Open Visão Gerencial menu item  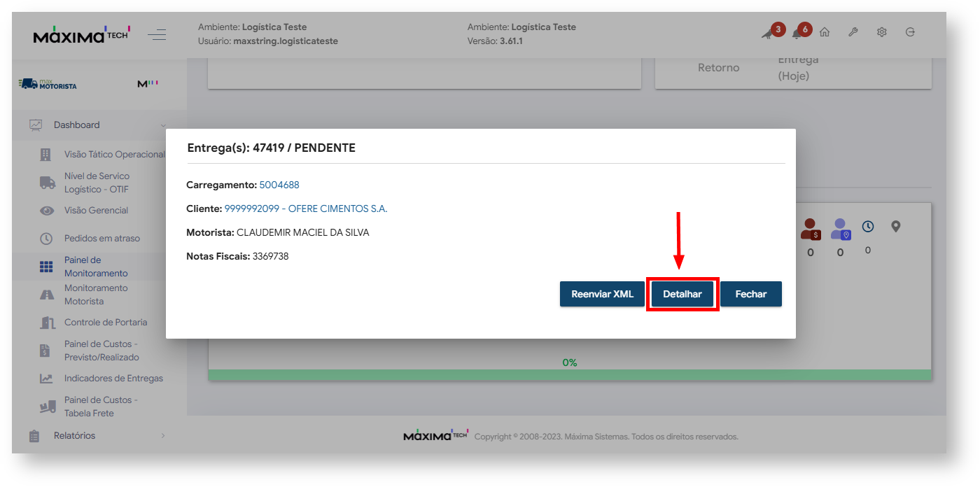pos(96,210)
